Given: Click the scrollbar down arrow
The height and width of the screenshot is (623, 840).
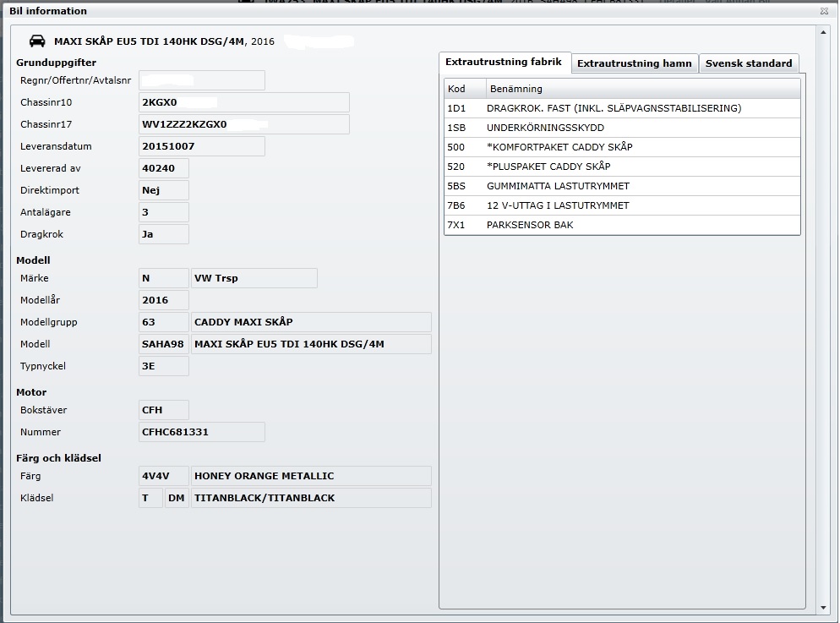Looking at the screenshot, I should coord(823,608).
